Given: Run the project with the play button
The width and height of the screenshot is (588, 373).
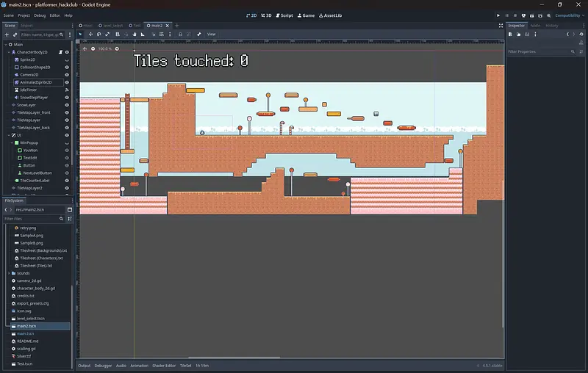Looking at the screenshot, I should click(498, 15).
